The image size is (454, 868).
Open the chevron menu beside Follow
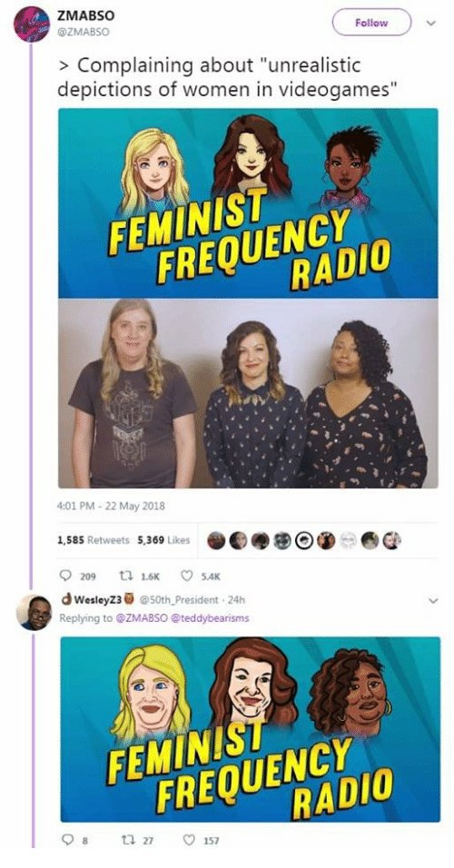click(x=432, y=24)
